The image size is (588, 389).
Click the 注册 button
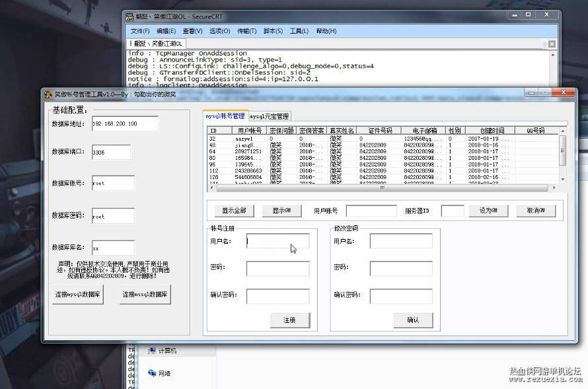pyautogui.click(x=290, y=320)
